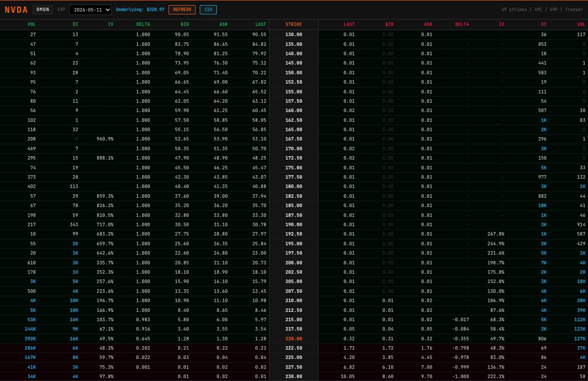Click put delta -0.798 at strike 222.50
588x381 pixels.
[460, 348]
